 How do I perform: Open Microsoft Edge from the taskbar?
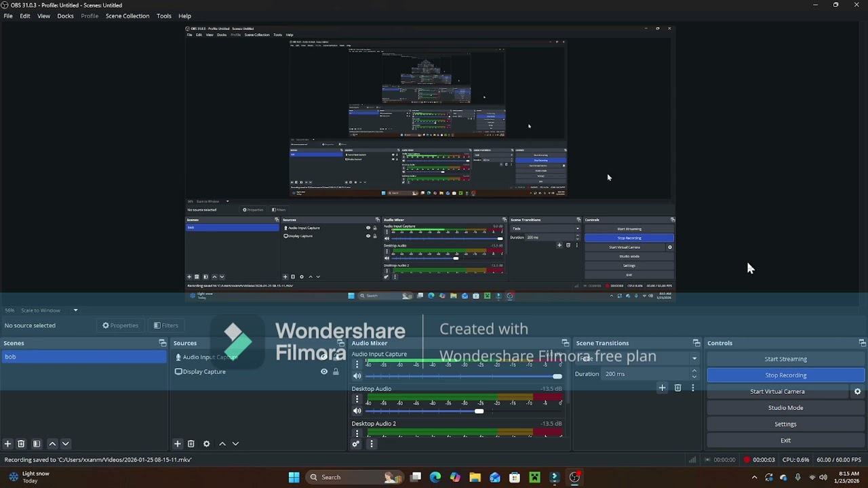435,477
